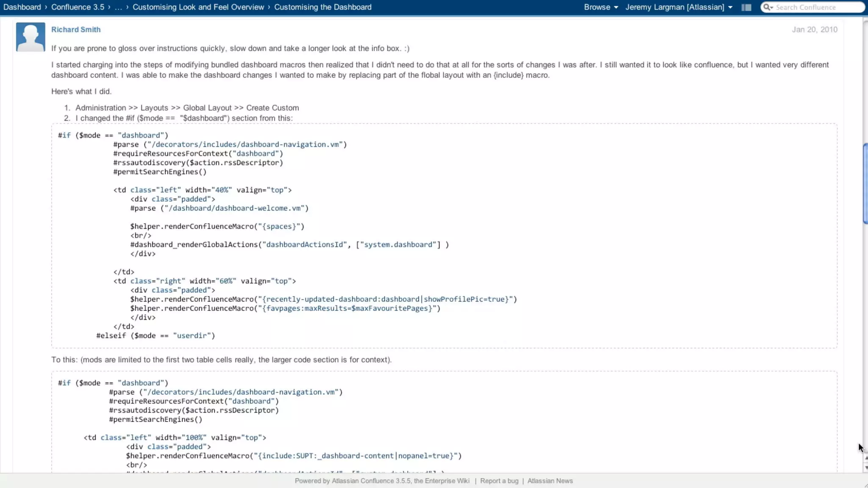Click the Jan 20, 2010 comment date

tap(814, 30)
